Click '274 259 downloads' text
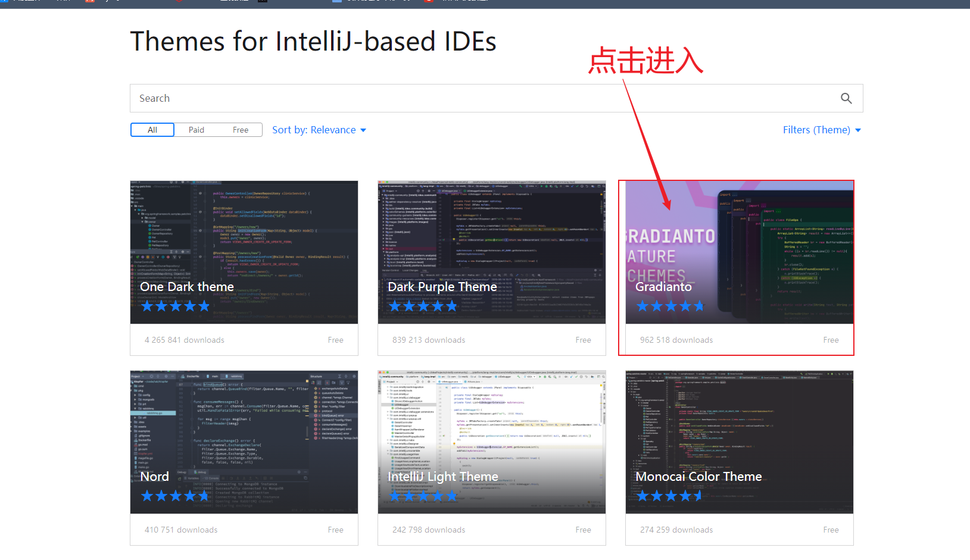Viewport: 970px width, 560px height. (x=676, y=530)
